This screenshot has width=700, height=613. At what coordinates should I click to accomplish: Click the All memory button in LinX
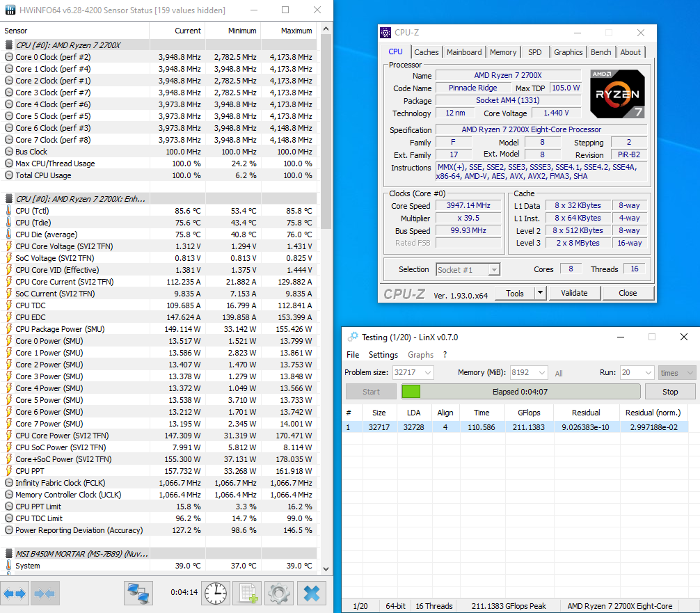click(559, 373)
